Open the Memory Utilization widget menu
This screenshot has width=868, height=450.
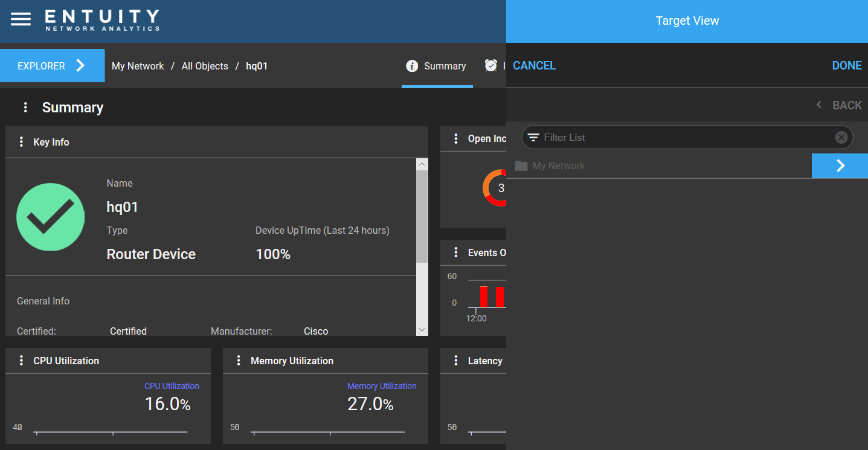239,361
